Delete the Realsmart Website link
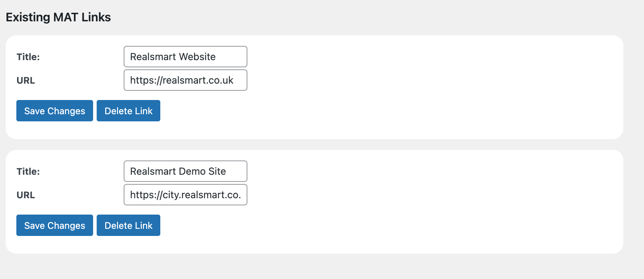The height and width of the screenshot is (279, 644). pos(128,111)
